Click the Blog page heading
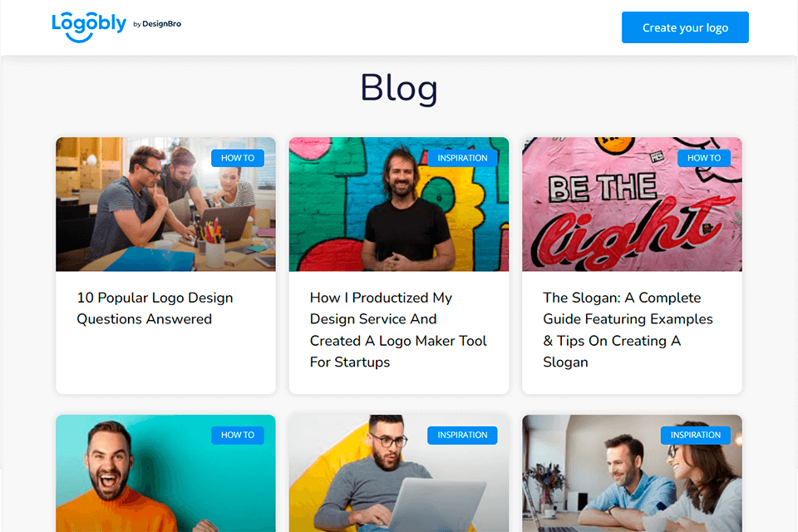798x532 pixels. pos(399,87)
